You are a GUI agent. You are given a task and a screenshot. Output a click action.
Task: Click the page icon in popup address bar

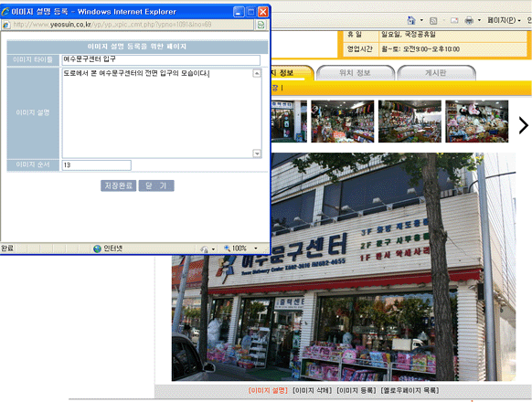6,25
